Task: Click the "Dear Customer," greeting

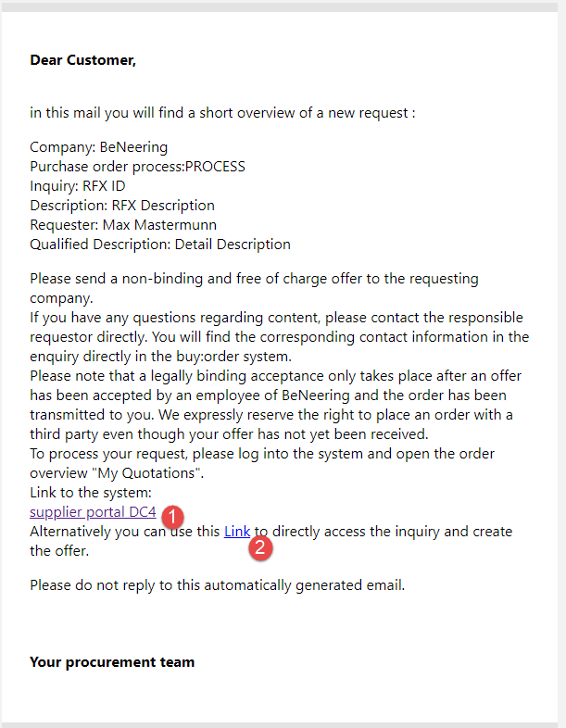Action: (82, 60)
